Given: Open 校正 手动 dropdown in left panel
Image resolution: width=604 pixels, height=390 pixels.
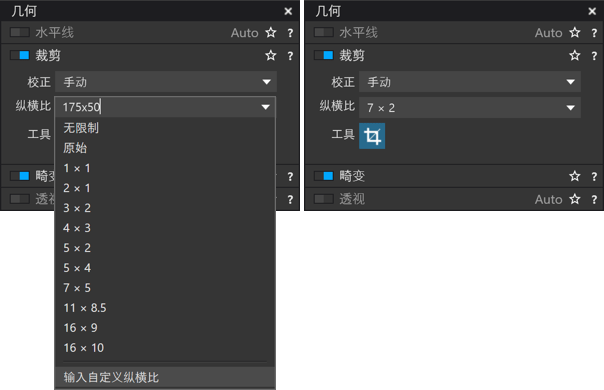Looking at the screenshot, I should (166, 82).
